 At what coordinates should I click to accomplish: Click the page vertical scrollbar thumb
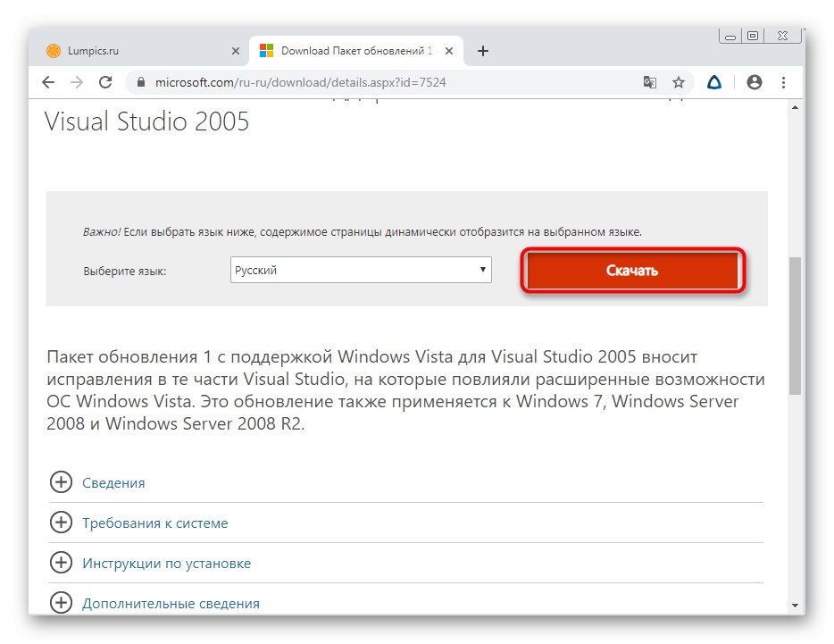point(795,326)
